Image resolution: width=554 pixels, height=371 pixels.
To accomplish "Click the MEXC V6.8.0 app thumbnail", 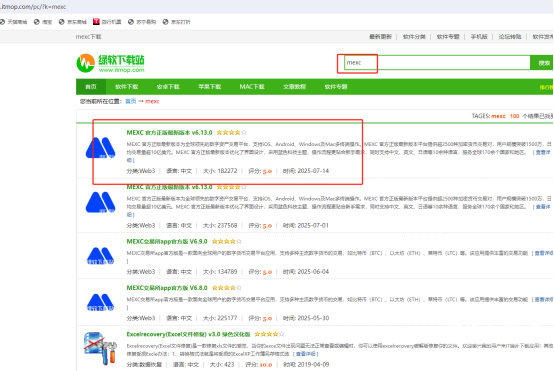I will 100,302.
